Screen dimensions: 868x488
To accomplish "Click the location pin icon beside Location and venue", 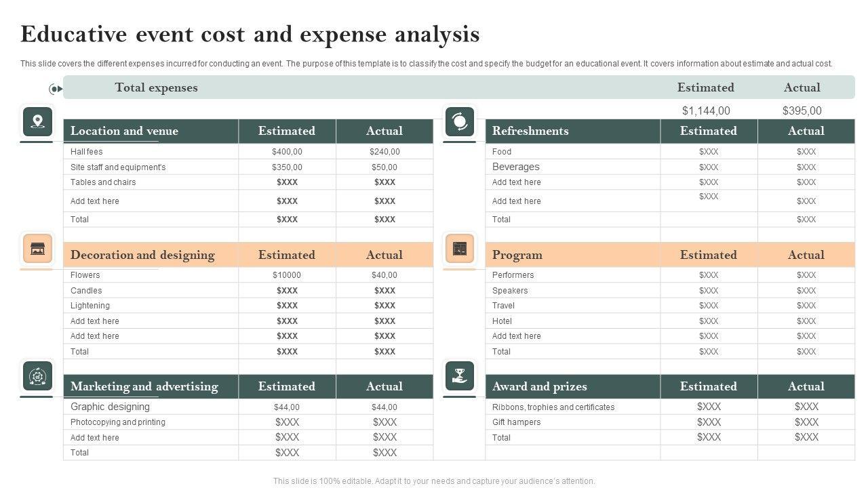I will [37, 122].
